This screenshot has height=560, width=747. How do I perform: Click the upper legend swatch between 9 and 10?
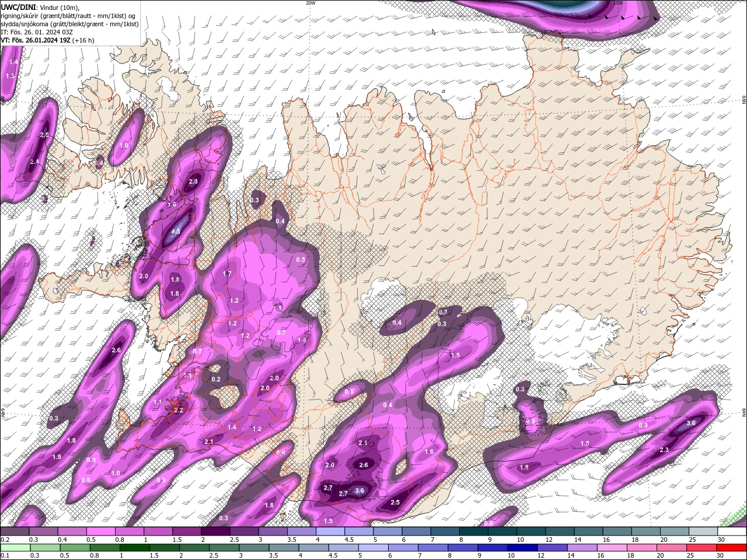click(502, 532)
